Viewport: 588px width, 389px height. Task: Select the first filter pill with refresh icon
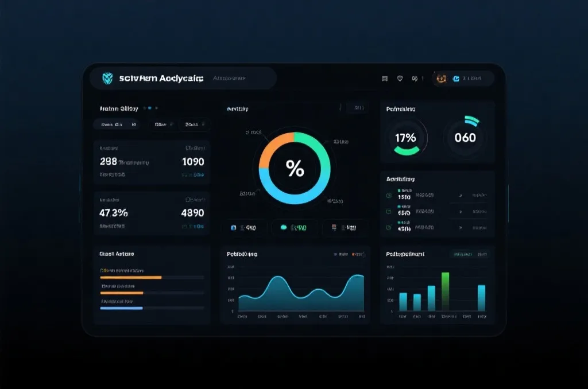117,125
